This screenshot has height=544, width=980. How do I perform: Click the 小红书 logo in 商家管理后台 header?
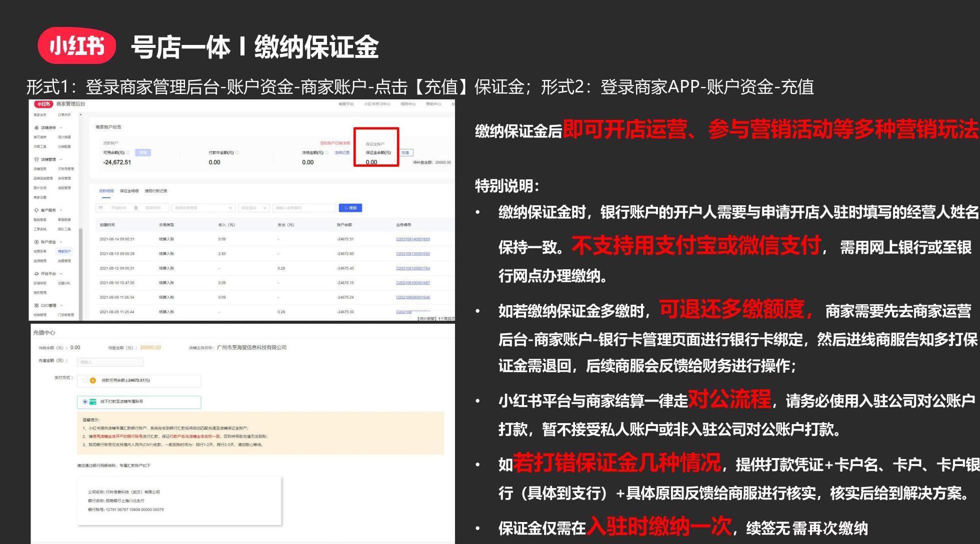43,104
